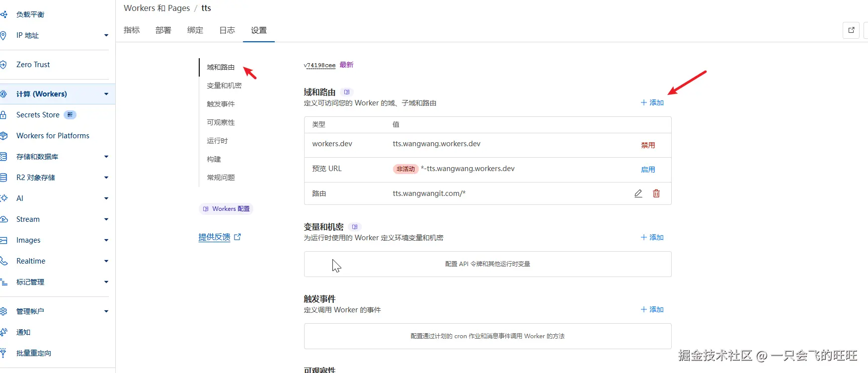Click the 批量重定向 sidebar icon
This screenshot has height=373, width=868.
click(3, 353)
